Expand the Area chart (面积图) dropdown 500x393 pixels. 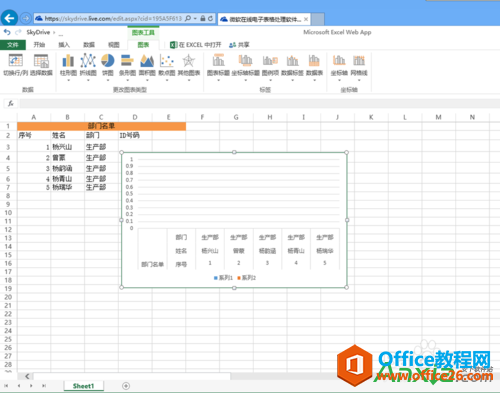pyautogui.click(x=147, y=80)
